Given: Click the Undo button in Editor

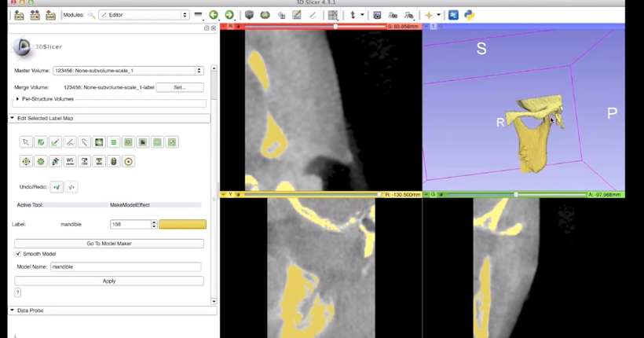Looking at the screenshot, I should [x=57, y=187].
